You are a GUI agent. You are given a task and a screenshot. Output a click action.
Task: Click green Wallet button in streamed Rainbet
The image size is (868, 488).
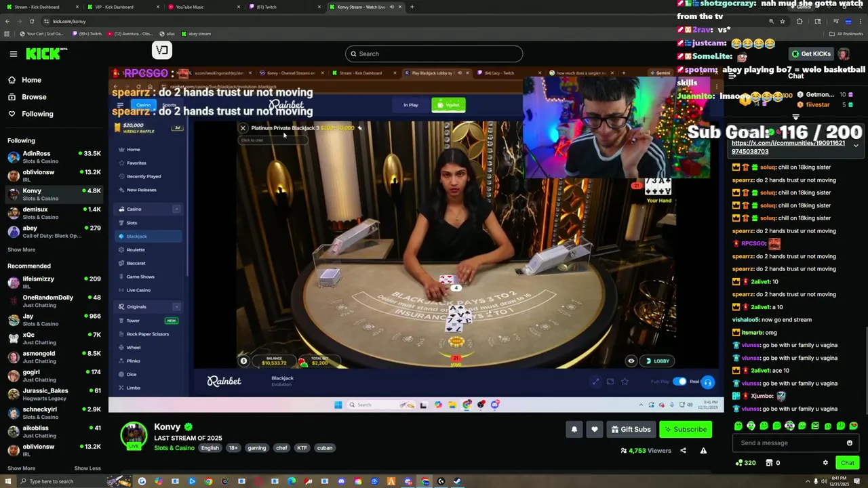click(x=449, y=105)
